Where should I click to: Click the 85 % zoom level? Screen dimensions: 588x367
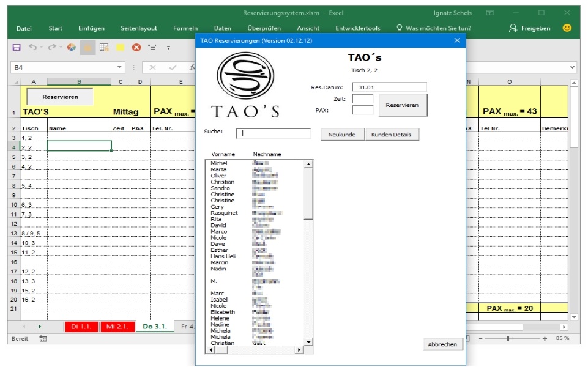tap(562, 338)
